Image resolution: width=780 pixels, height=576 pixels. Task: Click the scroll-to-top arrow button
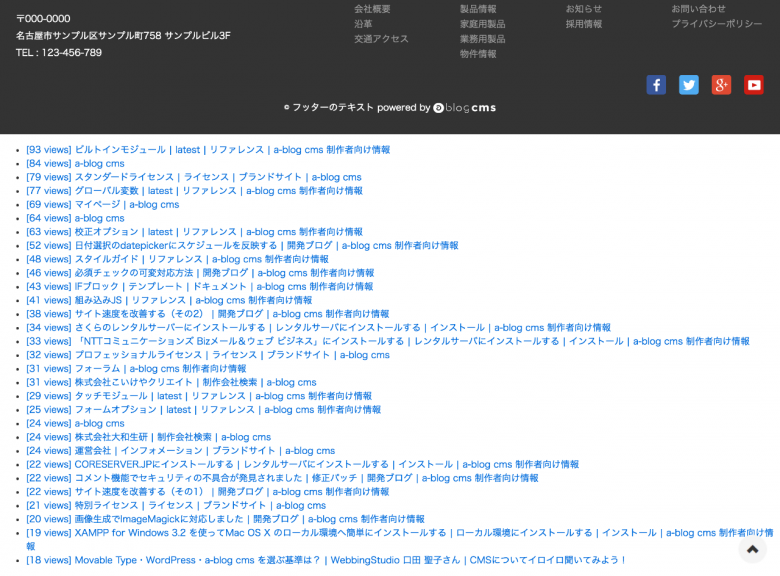pos(753,549)
